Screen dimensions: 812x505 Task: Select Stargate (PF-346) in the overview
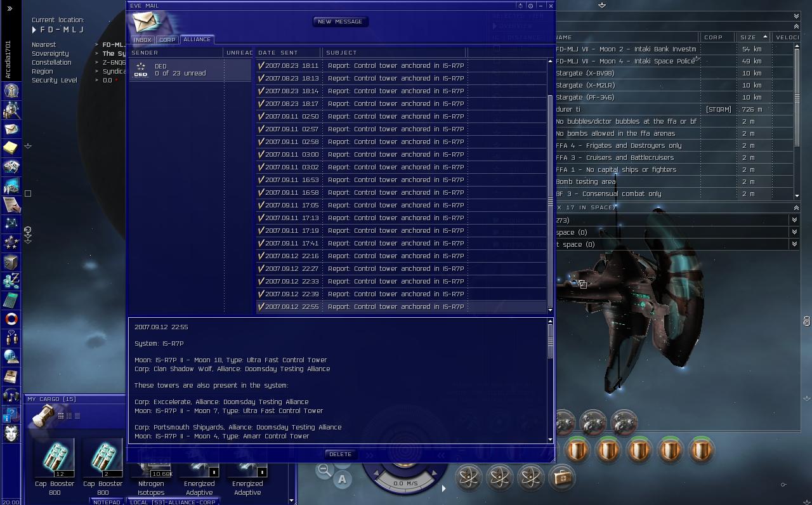coord(674,97)
